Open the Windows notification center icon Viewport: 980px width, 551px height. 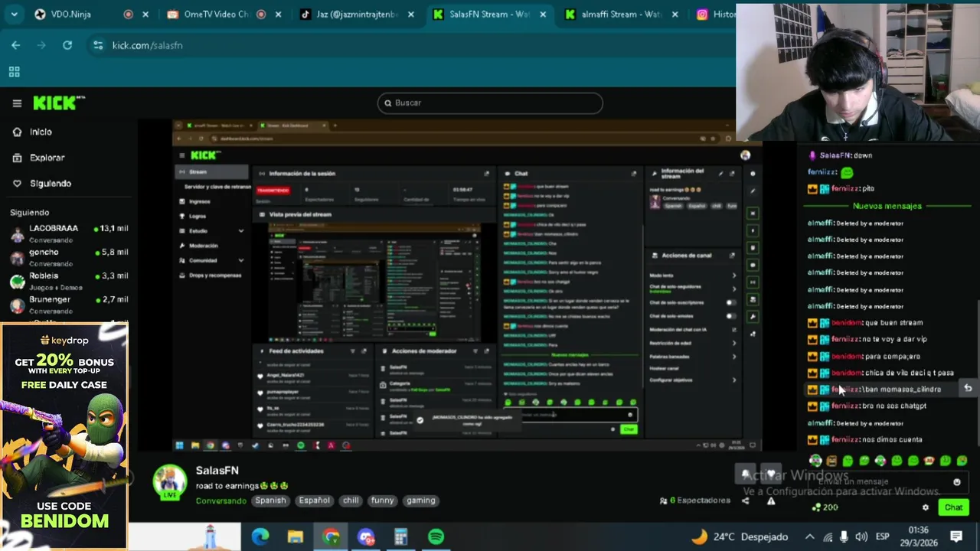956,536
